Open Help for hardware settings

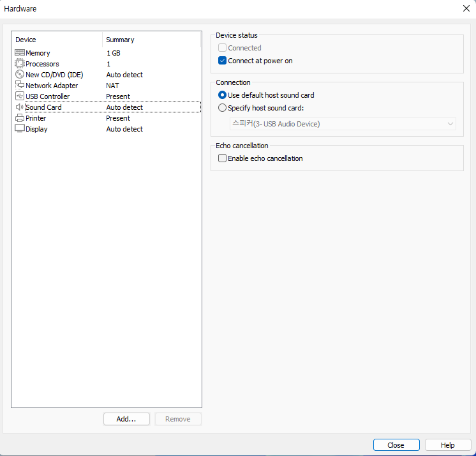point(448,445)
